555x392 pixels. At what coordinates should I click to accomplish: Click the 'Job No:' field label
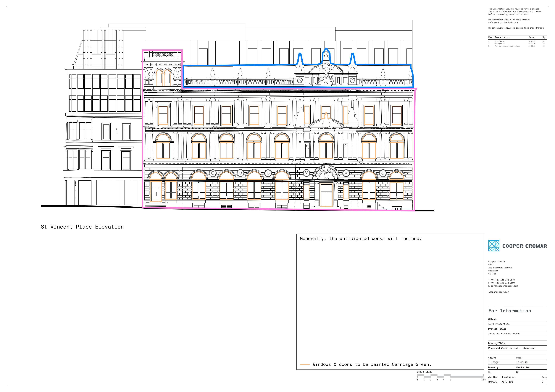[x=493, y=377]
